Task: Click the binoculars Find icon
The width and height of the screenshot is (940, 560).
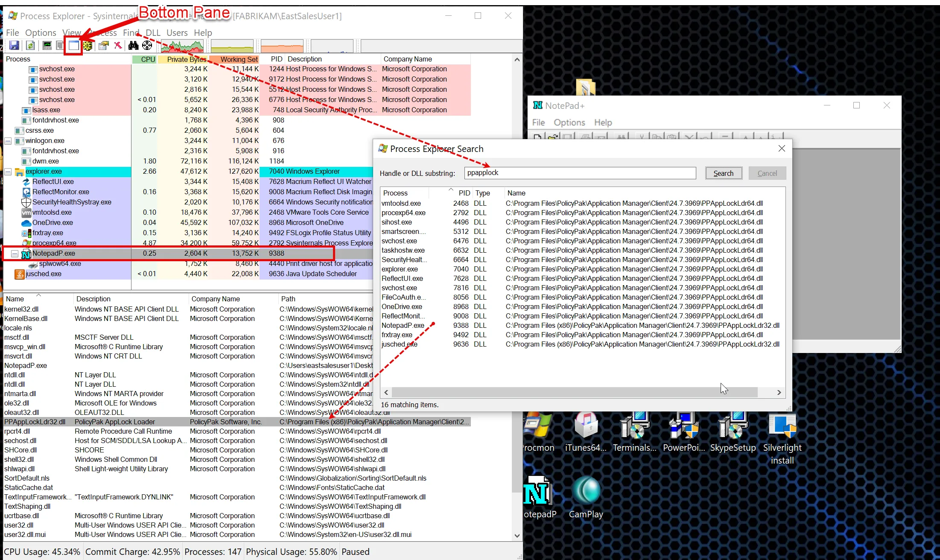Action: click(x=133, y=45)
